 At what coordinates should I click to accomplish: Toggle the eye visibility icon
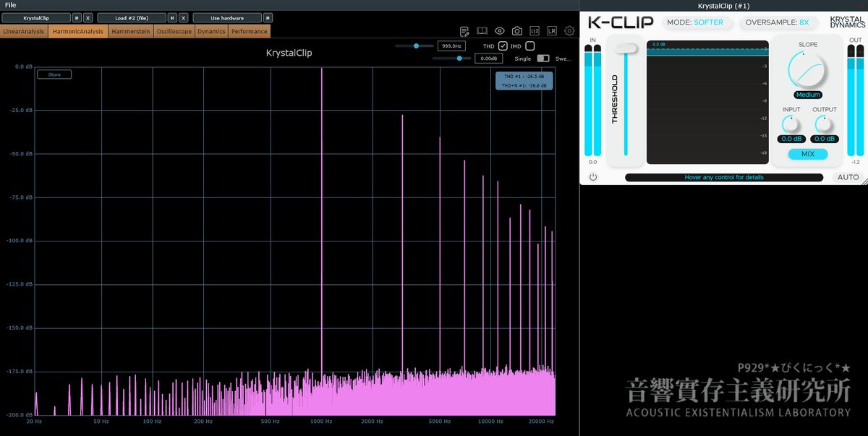coord(500,31)
